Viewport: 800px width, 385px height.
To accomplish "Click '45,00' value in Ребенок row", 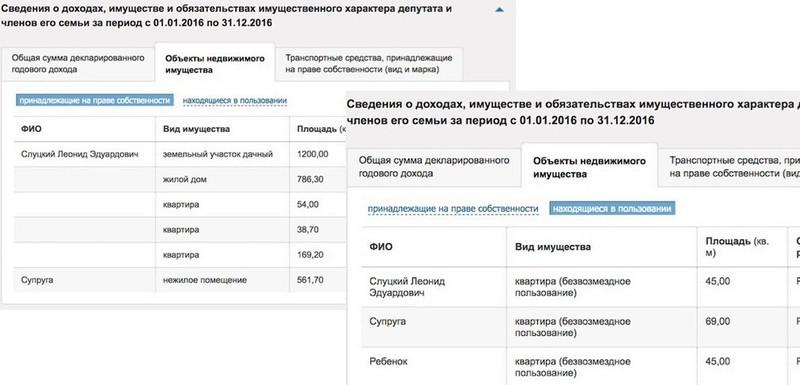I will (717, 362).
